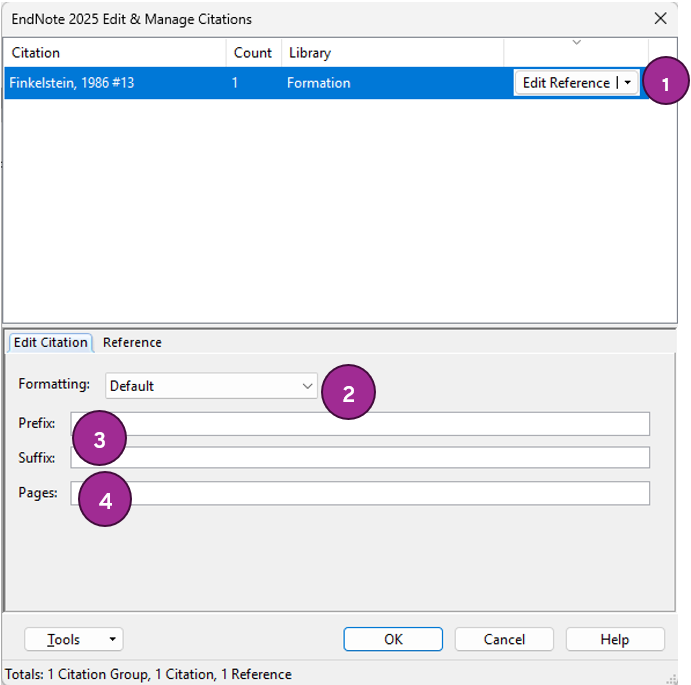The width and height of the screenshot is (691, 685).
Task: Click the Count column header
Action: (x=253, y=52)
